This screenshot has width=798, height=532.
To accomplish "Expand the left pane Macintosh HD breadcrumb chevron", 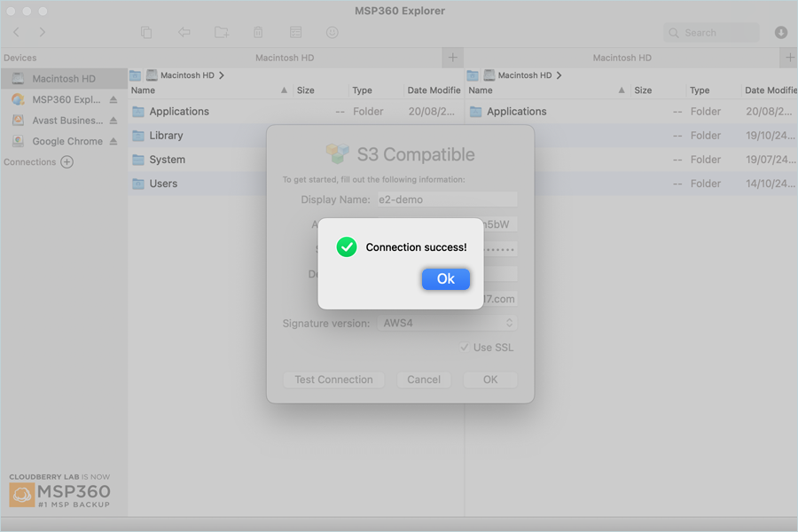I will tap(222, 75).
